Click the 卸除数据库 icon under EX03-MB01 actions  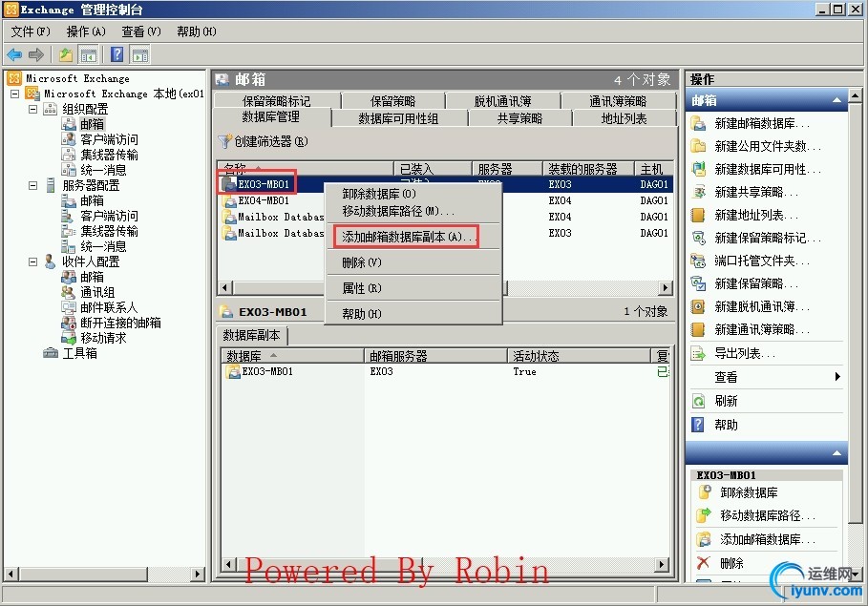(704, 492)
